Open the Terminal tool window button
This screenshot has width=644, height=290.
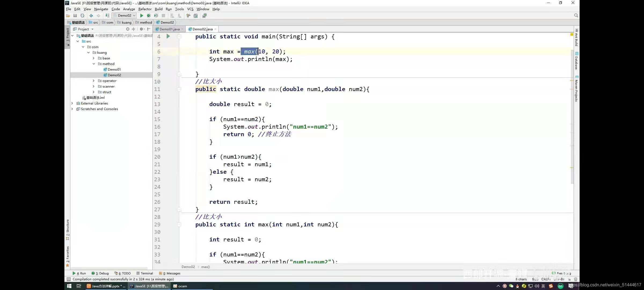[145, 273]
